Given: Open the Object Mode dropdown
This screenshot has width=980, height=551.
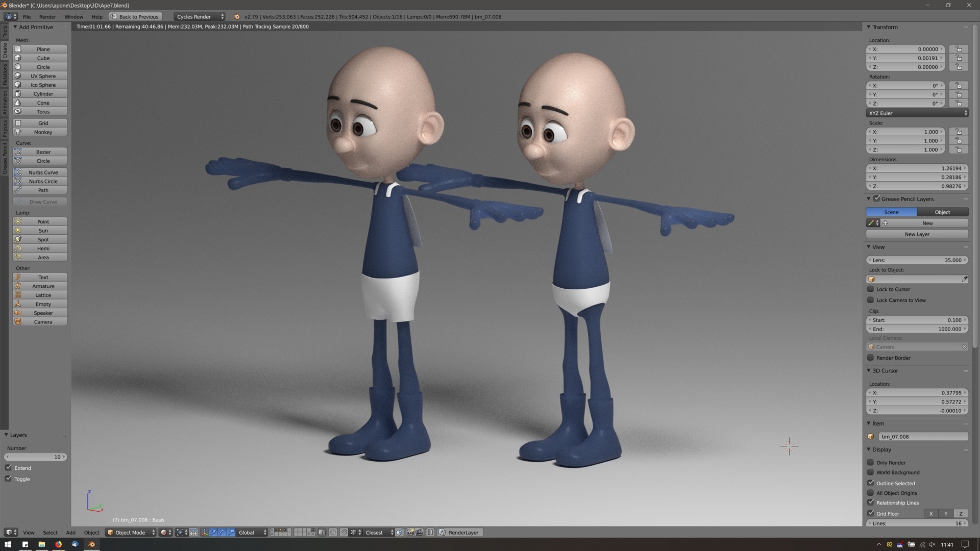Looking at the screenshot, I should click(x=131, y=532).
